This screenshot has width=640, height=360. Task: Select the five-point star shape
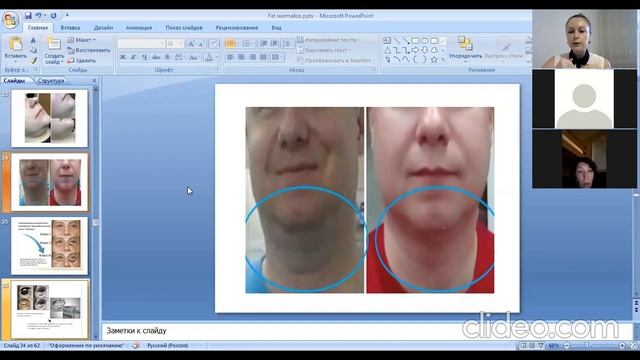coord(434,60)
